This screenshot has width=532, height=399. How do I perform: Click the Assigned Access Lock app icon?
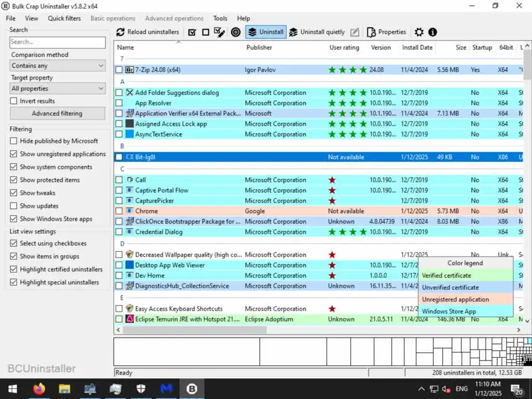(x=129, y=124)
